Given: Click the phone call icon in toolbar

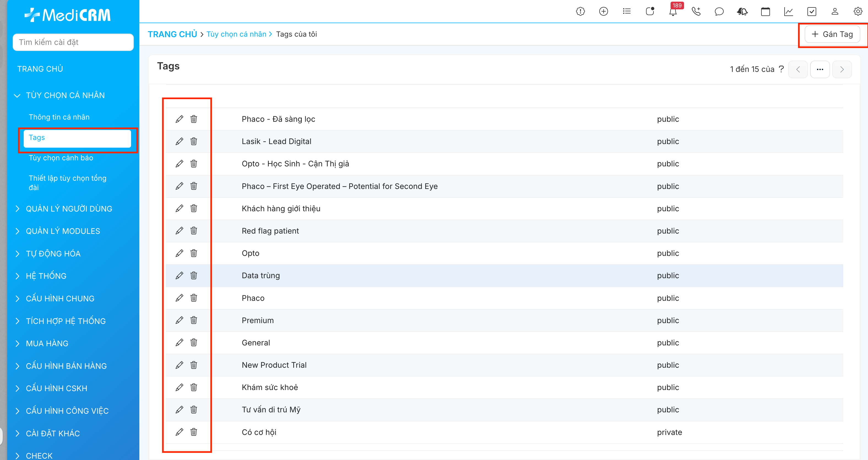Looking at the screenshot, I should pos(696,12).
